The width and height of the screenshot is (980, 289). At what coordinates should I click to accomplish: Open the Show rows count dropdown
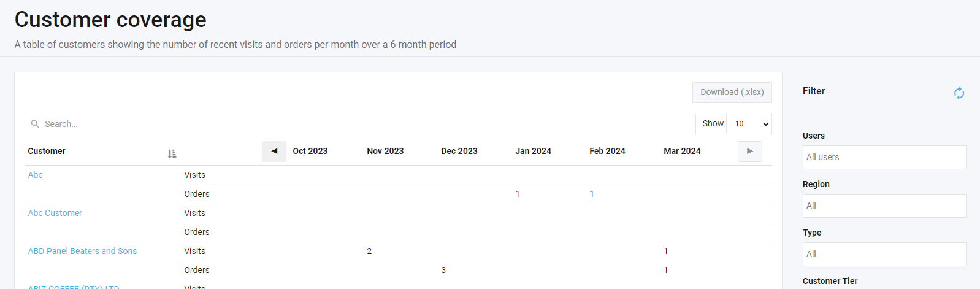pyautogui.click(x=749, y=124)
